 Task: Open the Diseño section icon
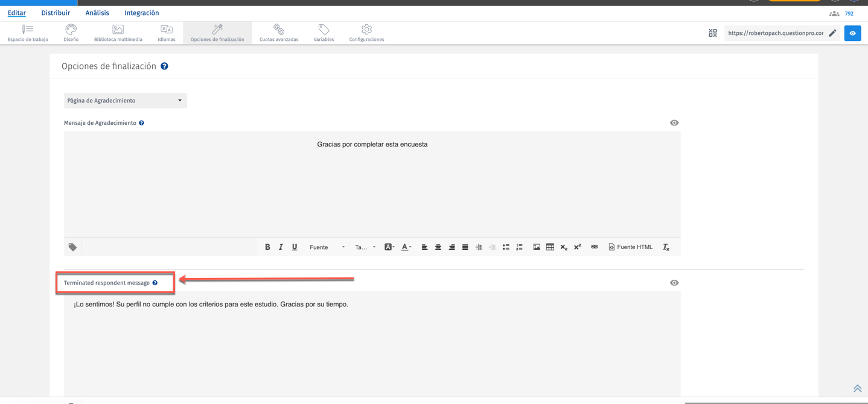coord(71,32)
